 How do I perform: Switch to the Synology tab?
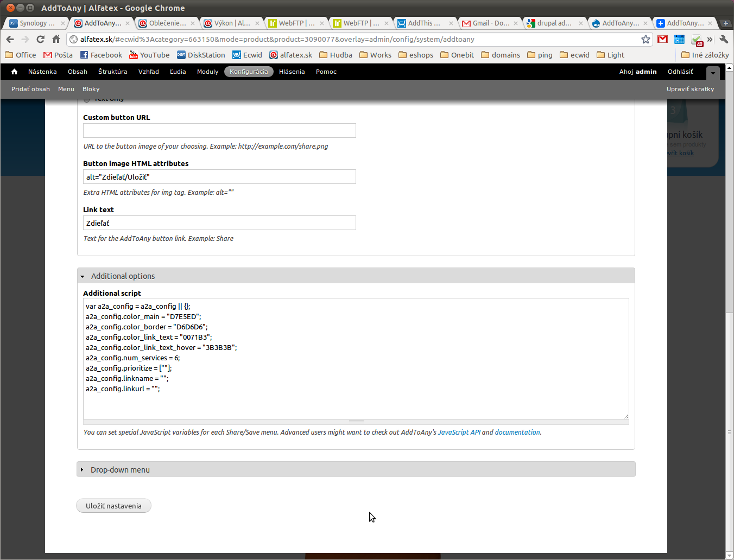click(x=37, y=23)
